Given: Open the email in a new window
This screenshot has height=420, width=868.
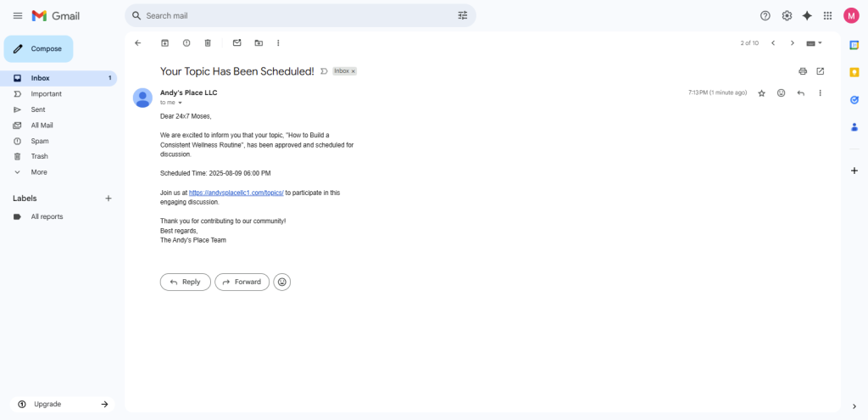Looking at the screenshot, I should [x=821, y=71].
